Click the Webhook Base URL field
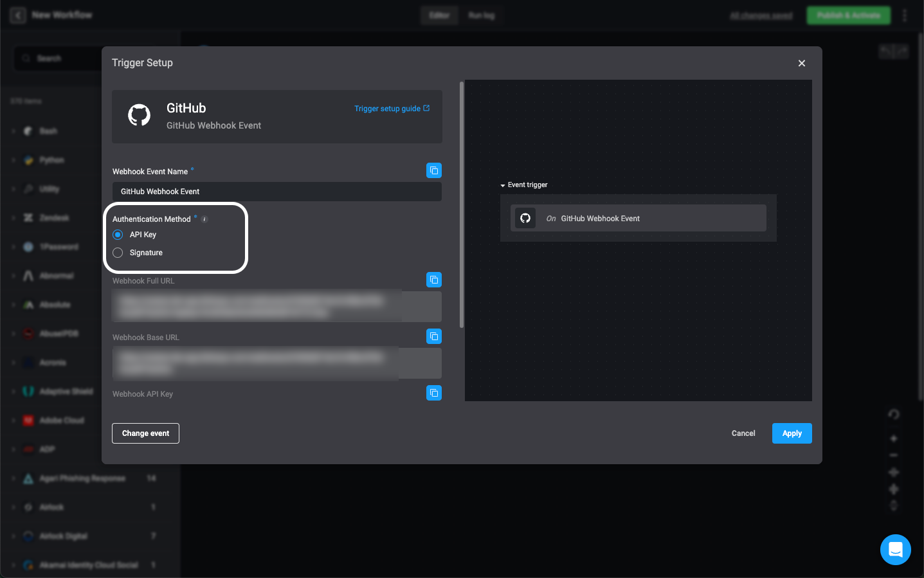Screen dimensions: 924x578 (x=277, y=363)
